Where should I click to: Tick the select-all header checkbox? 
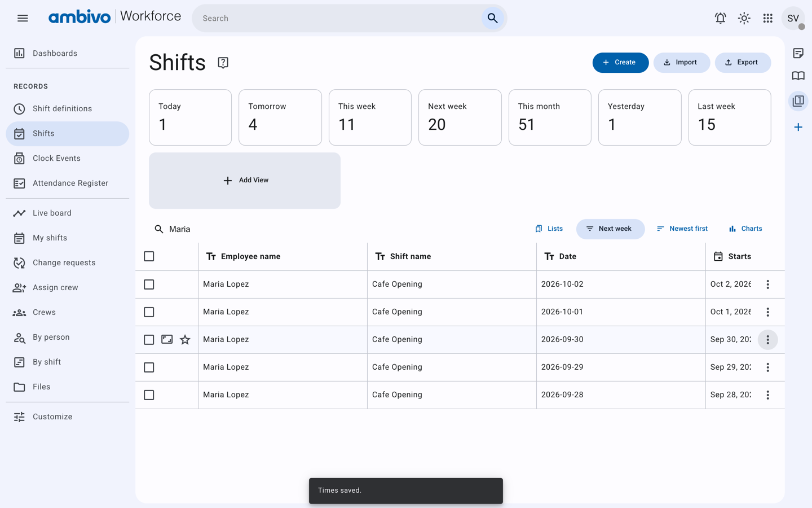[x=149, y=256]
